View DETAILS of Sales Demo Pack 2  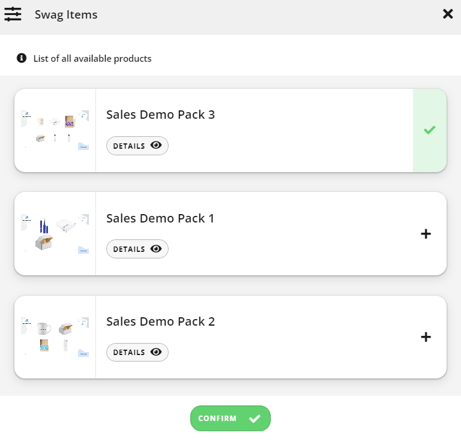[x=137, y=352]
